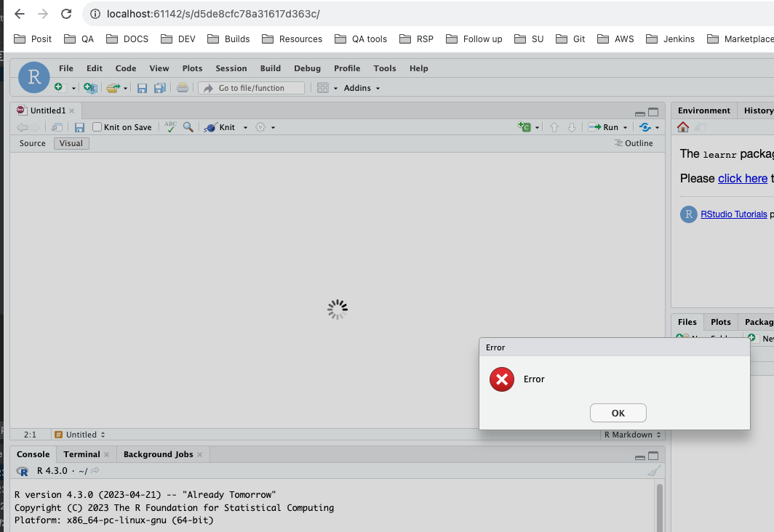Save the document using the save icon

click(143, 87)
